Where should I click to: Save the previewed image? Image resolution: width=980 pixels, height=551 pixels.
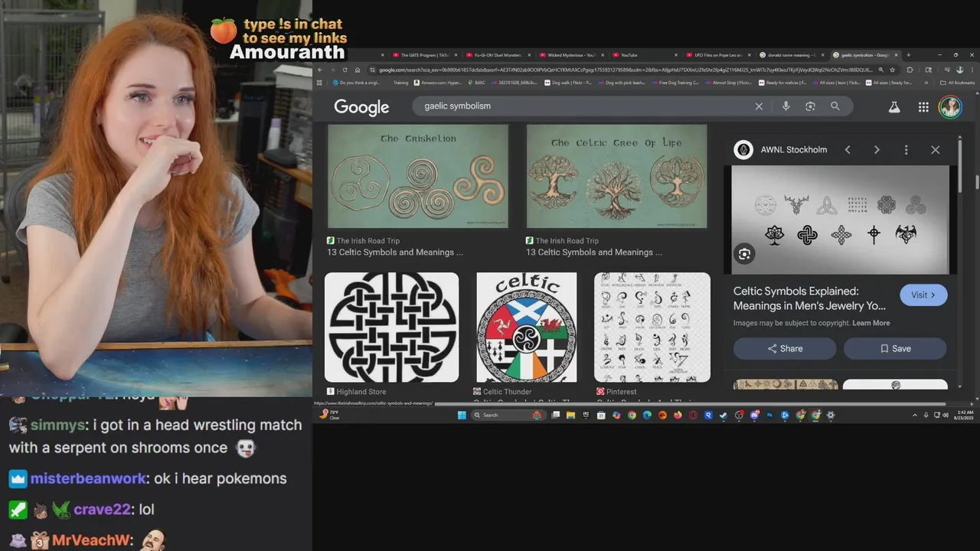pyautogui.click(x=895, y=348)
